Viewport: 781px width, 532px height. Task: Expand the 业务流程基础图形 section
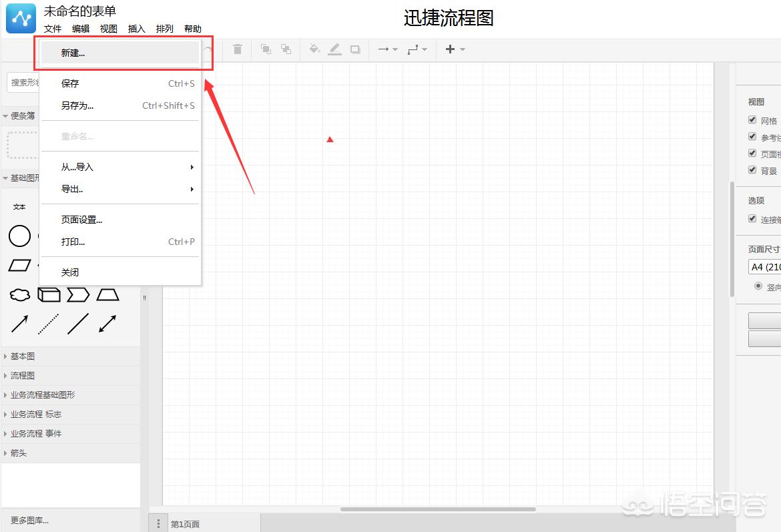pyautogui.click(x=71, y=395)
